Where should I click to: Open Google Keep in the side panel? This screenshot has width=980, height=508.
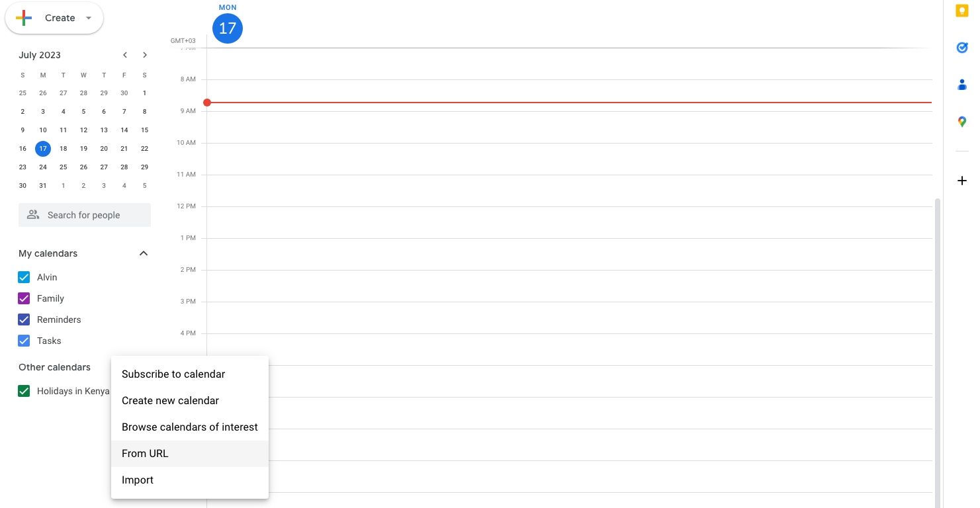coord(961,10)
